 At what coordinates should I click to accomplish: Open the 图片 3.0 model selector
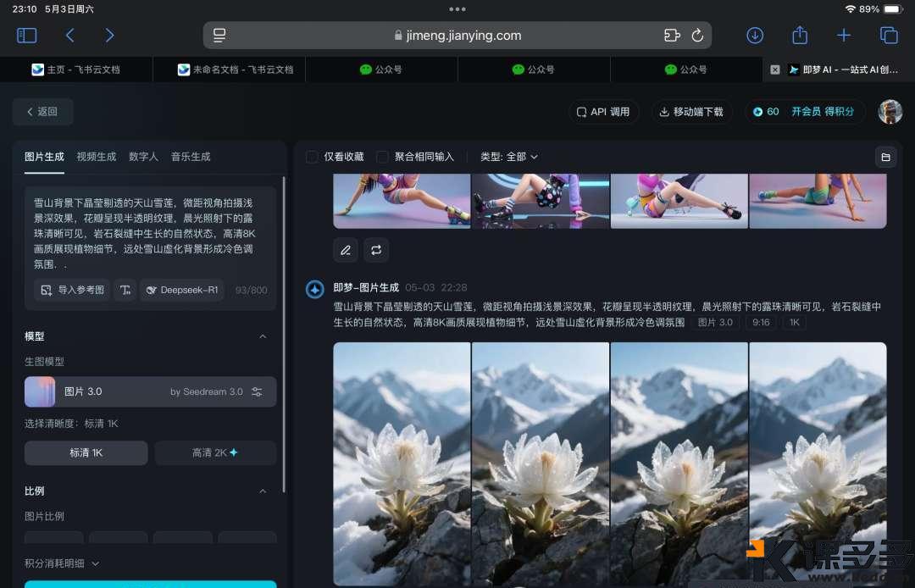[x=151, y=391]
